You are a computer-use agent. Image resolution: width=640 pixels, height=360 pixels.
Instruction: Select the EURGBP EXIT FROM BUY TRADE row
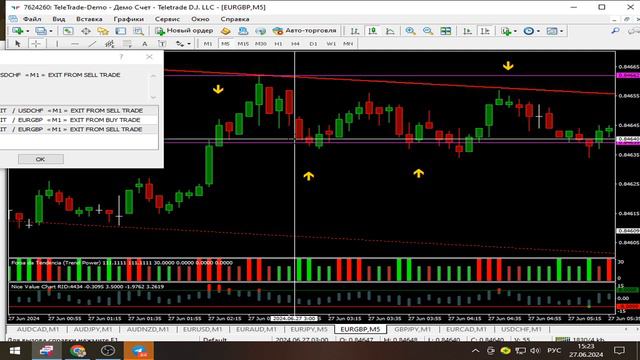click(79, 120)
